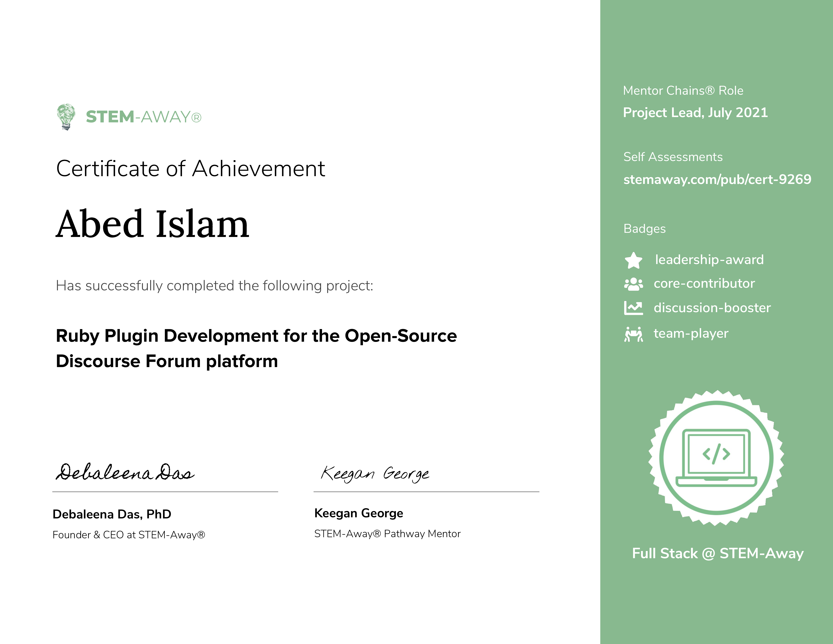This screenshot has width=833, height=644.
Task: Select the leadership-award badge label
Action: (x=709, y=260)
